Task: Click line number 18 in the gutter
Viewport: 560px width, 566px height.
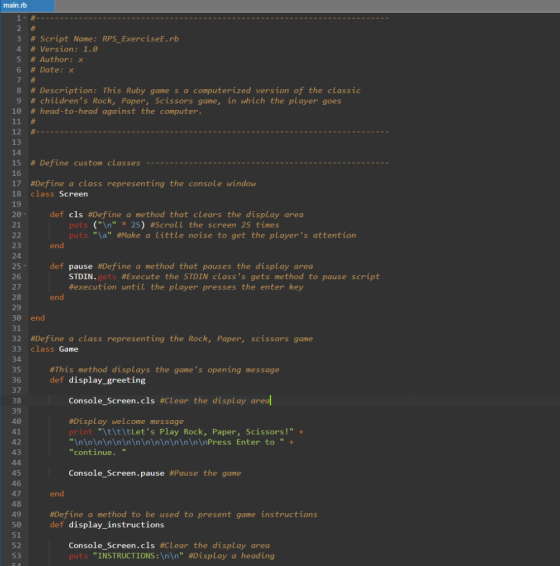Action: (17, 194)
